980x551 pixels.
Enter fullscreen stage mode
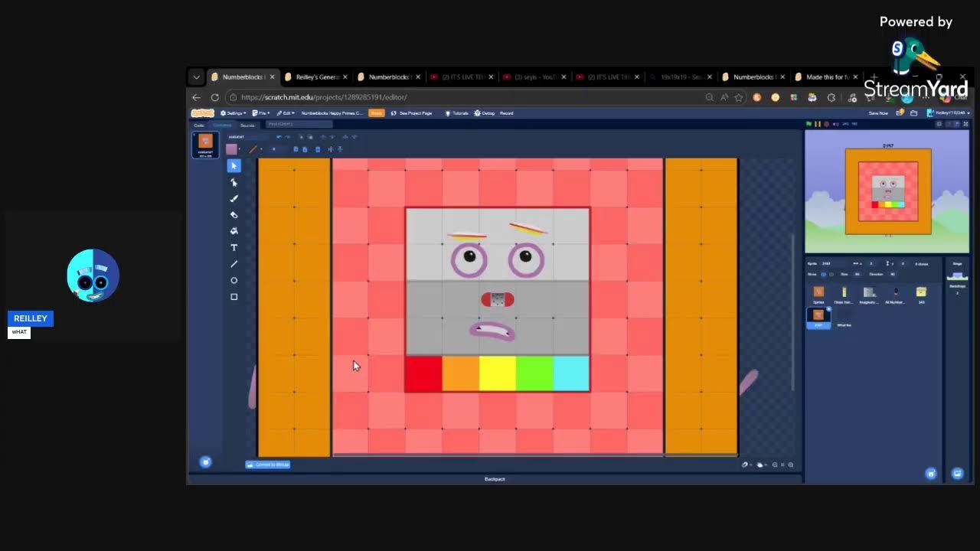(965, 124)
